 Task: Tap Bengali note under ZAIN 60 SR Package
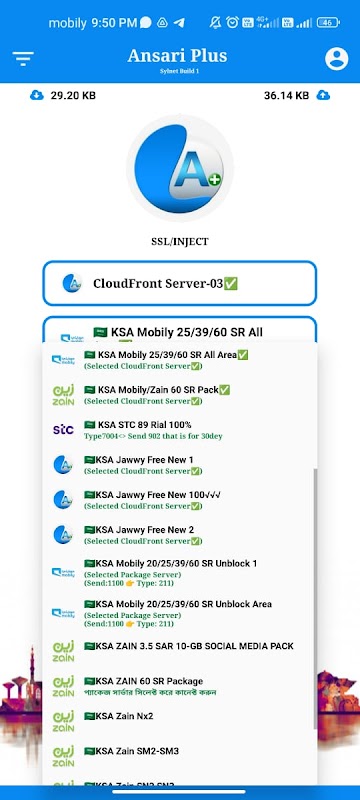pos(150,693)
